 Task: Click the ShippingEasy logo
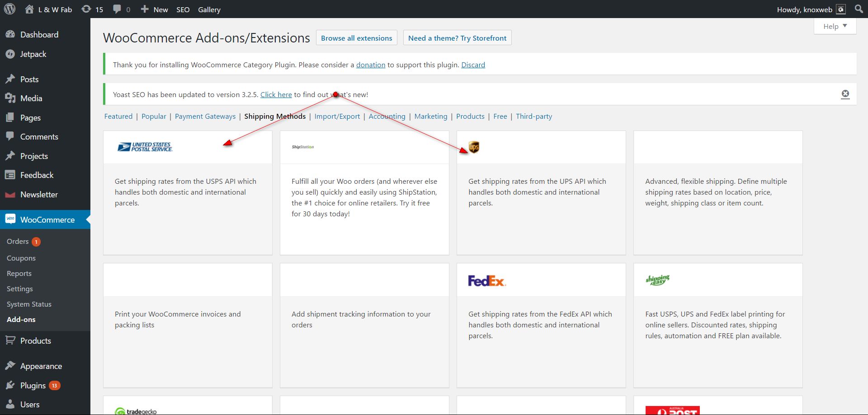[658, 280]
